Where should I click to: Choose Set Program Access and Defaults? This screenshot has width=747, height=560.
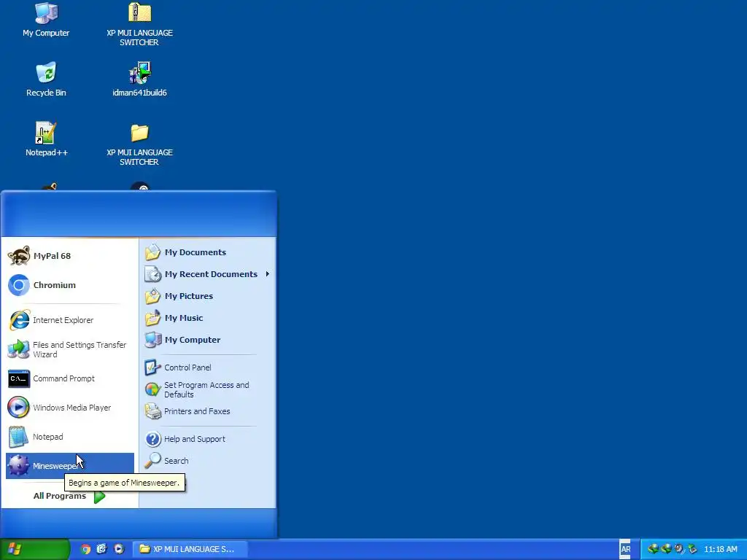coord(207,389)
